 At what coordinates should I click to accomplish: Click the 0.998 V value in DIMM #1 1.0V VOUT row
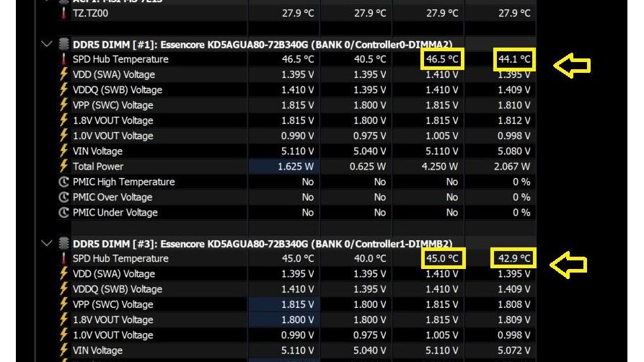(x=513, y=136)
